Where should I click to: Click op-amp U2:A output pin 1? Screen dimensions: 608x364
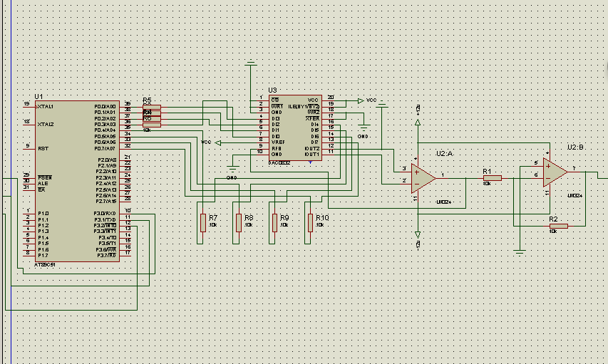[x=442, y=177]
